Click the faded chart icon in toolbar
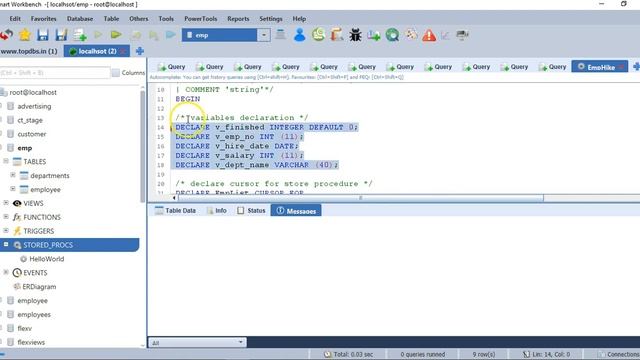 pyautogui.click(x=445, y=36)
